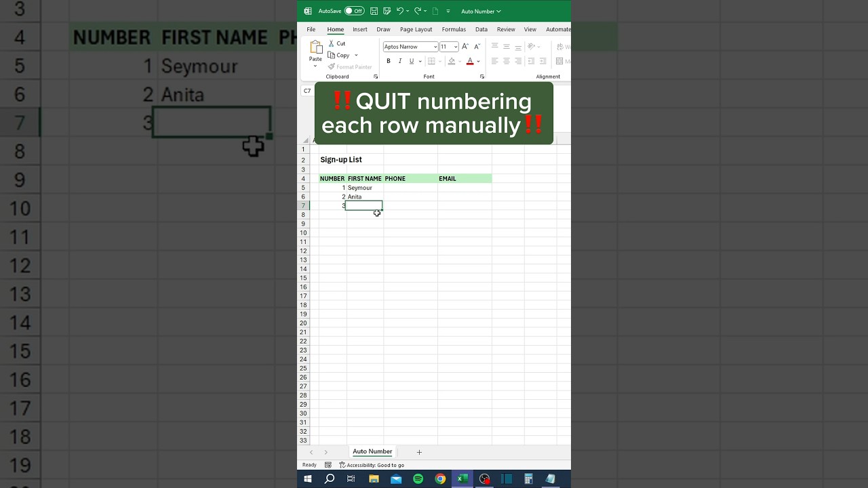Select the Sign-up List title cell
Image resolution: width=868 pixels, height=488 pixels.
pos(341,160)
